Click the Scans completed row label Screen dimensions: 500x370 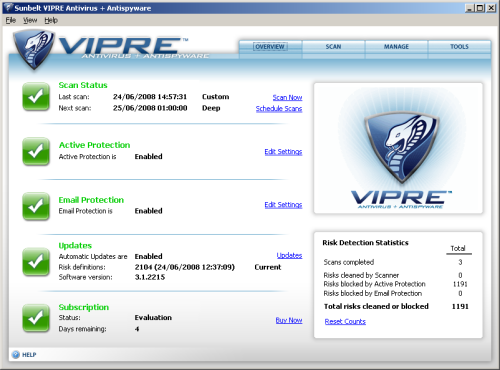[349, 262]
